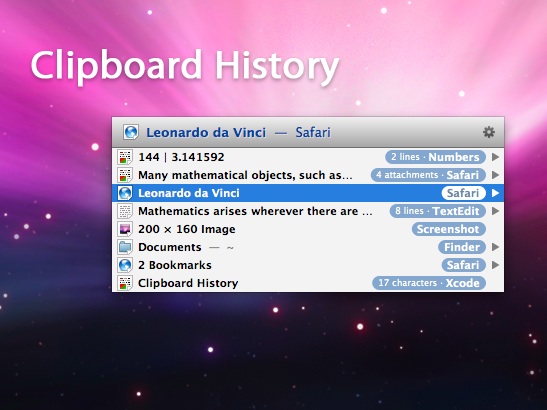This screenshot has height=410, width=547.
Task: Expand the selected Leonardo da Vinci arrow
Action: (x=495, y=193)
